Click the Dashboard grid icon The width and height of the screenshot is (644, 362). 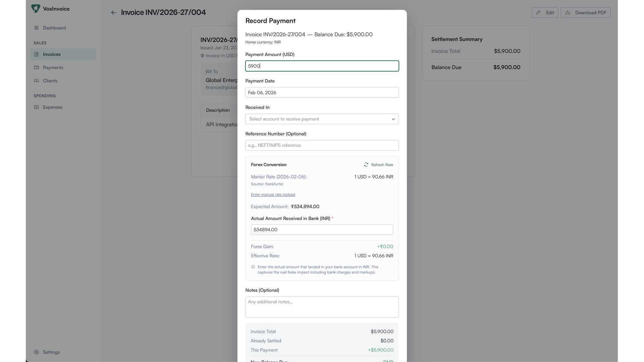click(x=36, y=28)
